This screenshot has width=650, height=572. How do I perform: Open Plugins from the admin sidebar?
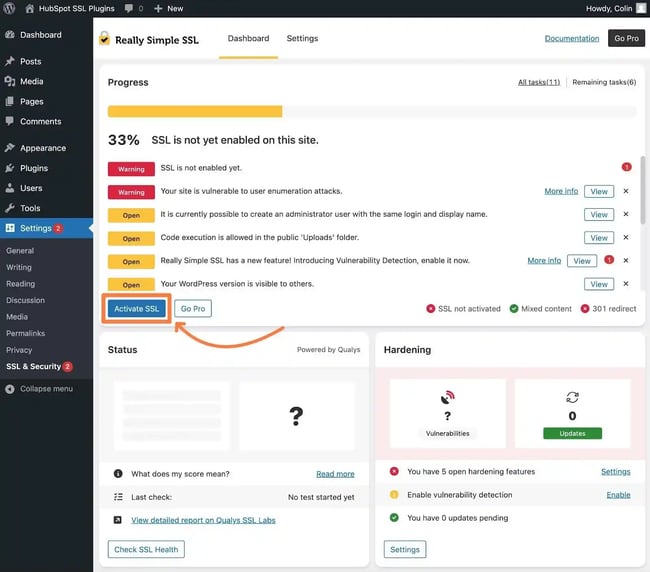pos(33,168)
